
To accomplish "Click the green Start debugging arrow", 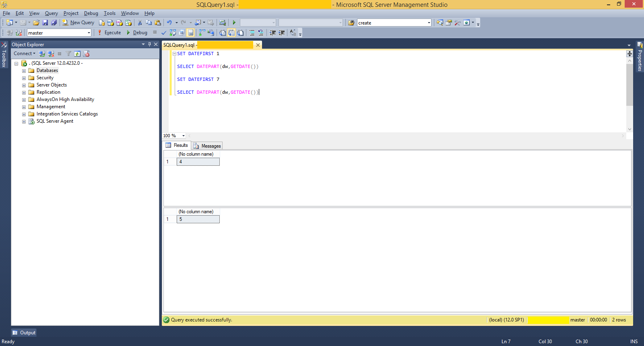I will tap(234, 23).
